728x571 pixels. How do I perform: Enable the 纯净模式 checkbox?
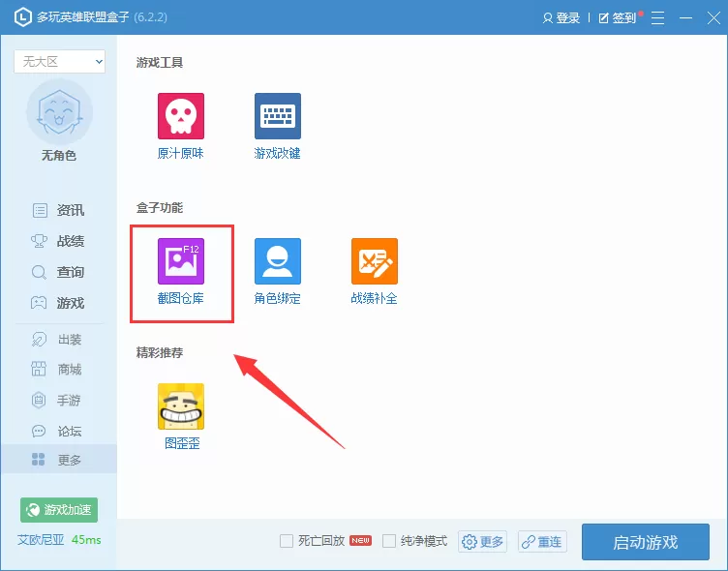click(389, 541)
